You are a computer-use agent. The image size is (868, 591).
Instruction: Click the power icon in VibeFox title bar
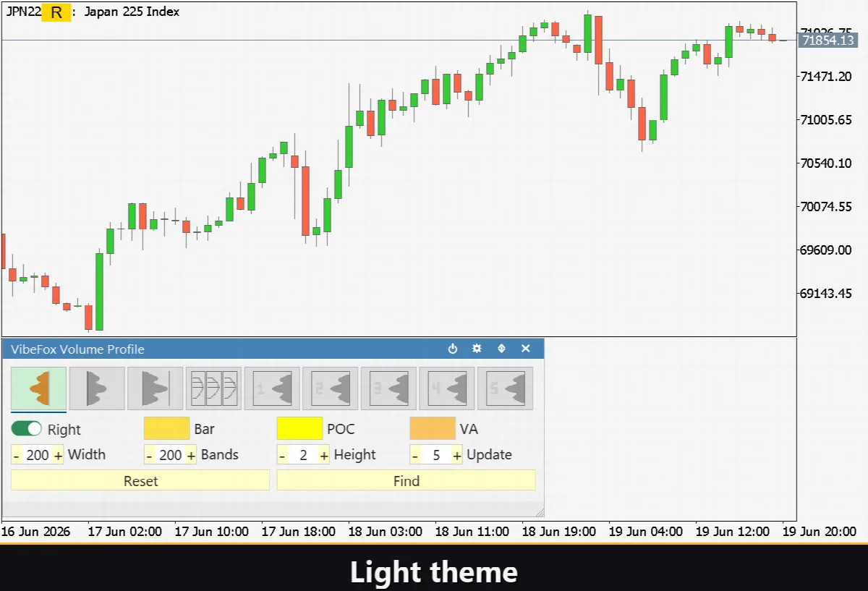453,349
